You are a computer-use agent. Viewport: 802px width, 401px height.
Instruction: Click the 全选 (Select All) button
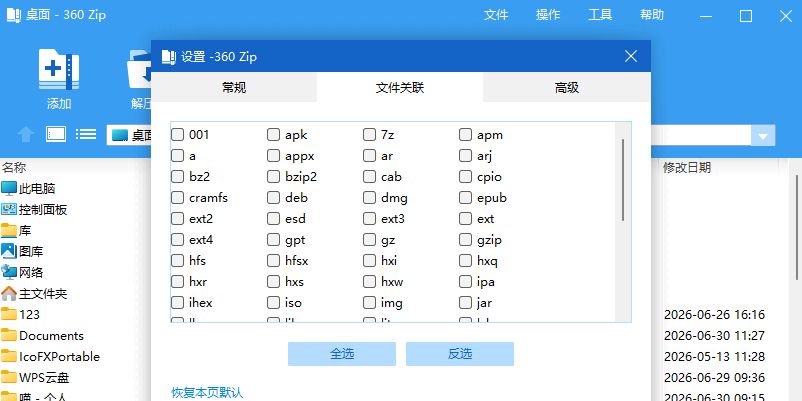coord(342,354)
